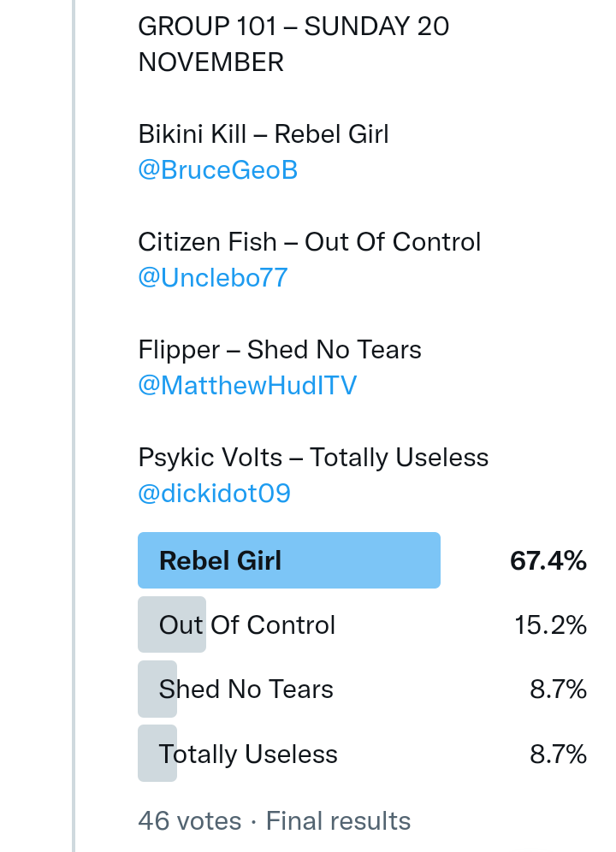Click the Psykic Volts – Totally Useless line
The height and width of the screenshot is (852, 616).
click(313, 458)
